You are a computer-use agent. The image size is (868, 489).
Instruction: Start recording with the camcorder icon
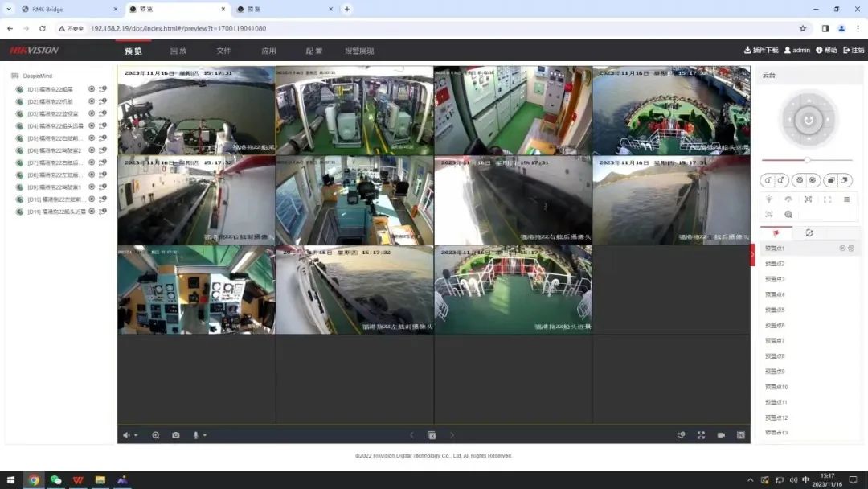tap(721, 435)
